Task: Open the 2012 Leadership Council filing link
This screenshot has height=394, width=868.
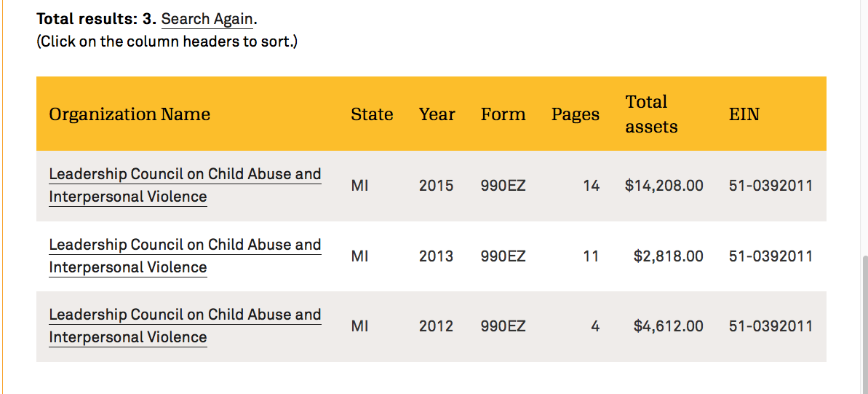Action: pos(185,315)
